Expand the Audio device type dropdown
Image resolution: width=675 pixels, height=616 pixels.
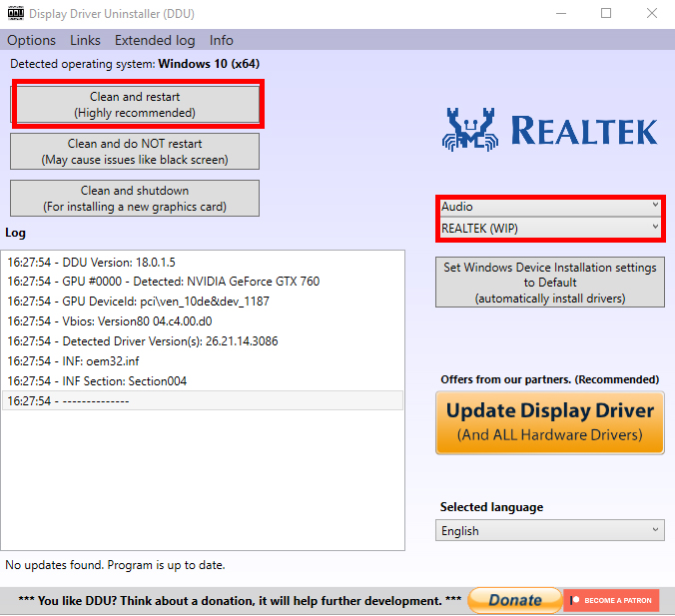(550, 207)
